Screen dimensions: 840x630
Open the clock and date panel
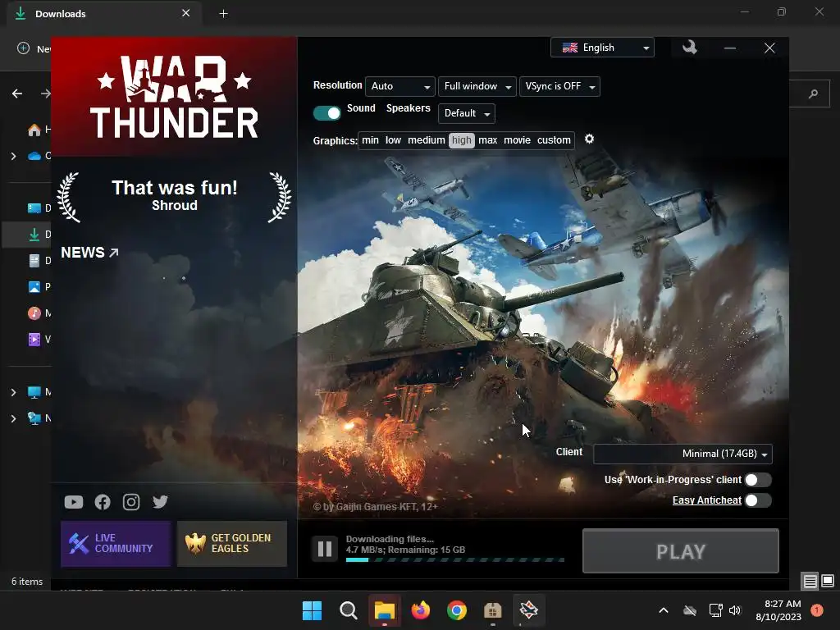778,610
